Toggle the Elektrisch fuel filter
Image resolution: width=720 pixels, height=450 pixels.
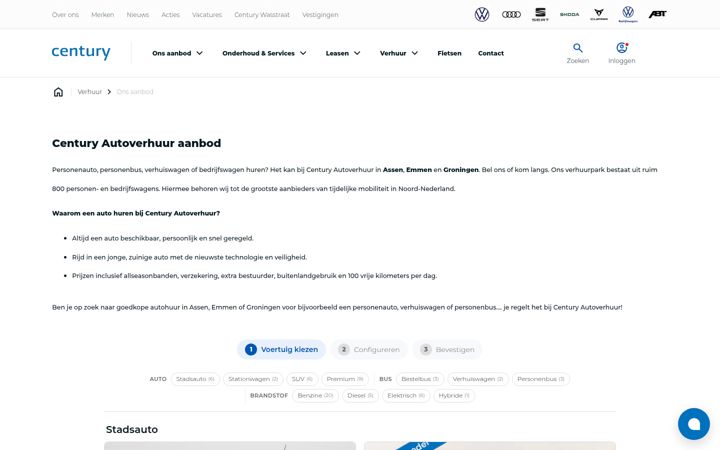(x=406, y=396)
